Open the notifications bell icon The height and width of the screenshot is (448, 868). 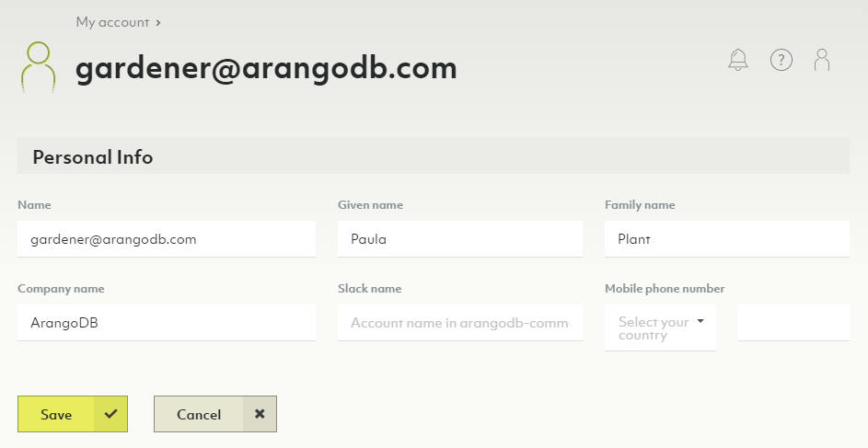[737, 61]
